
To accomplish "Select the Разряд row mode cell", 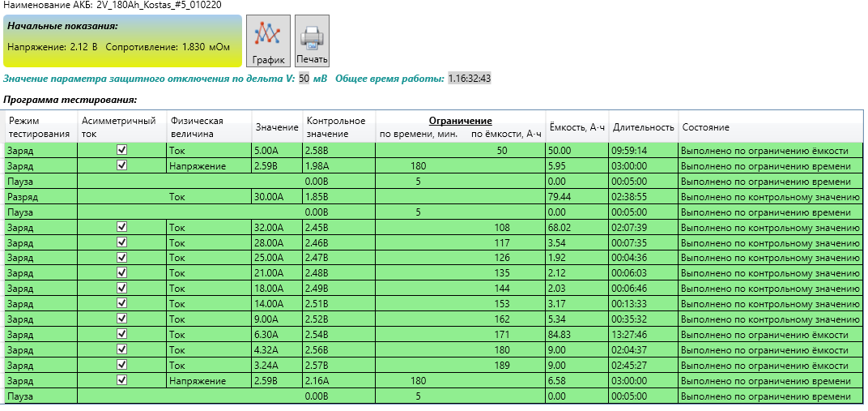I will 41,197.
